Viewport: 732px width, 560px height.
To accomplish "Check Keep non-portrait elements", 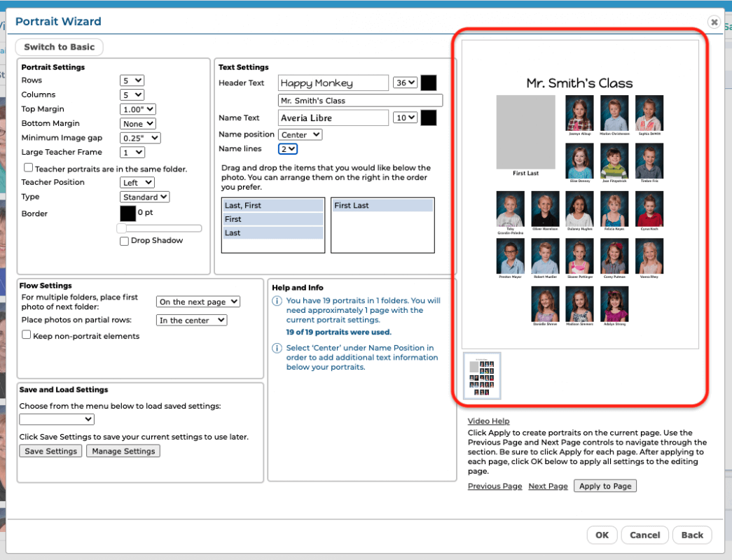I will [x=27, y=335].
